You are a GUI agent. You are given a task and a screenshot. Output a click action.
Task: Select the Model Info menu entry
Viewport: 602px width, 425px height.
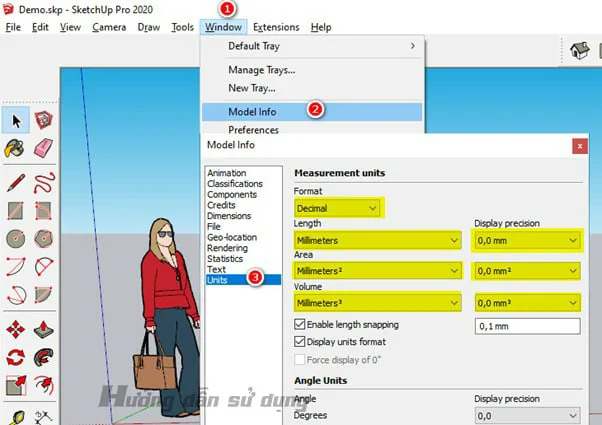[x=312, y=112]
